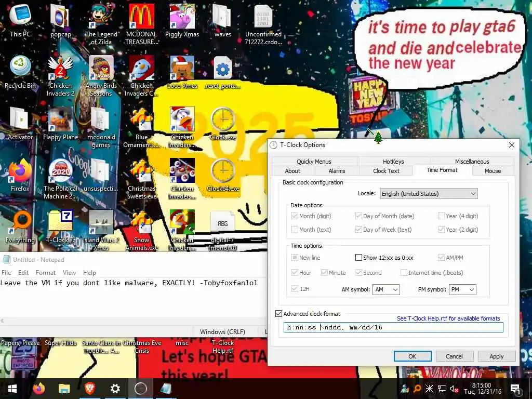Select the Clock.exe desktop icon

pyautogui.click(x=222, y=124)
